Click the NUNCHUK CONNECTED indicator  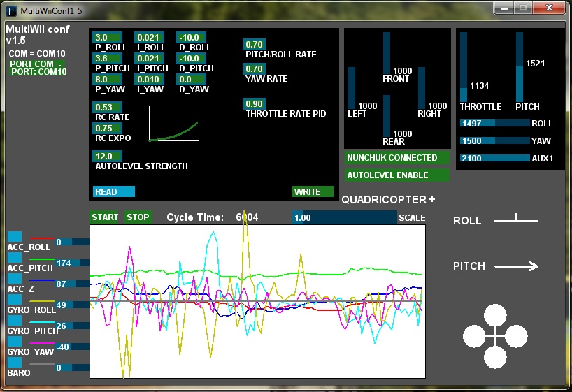click(x=397, y=157)
